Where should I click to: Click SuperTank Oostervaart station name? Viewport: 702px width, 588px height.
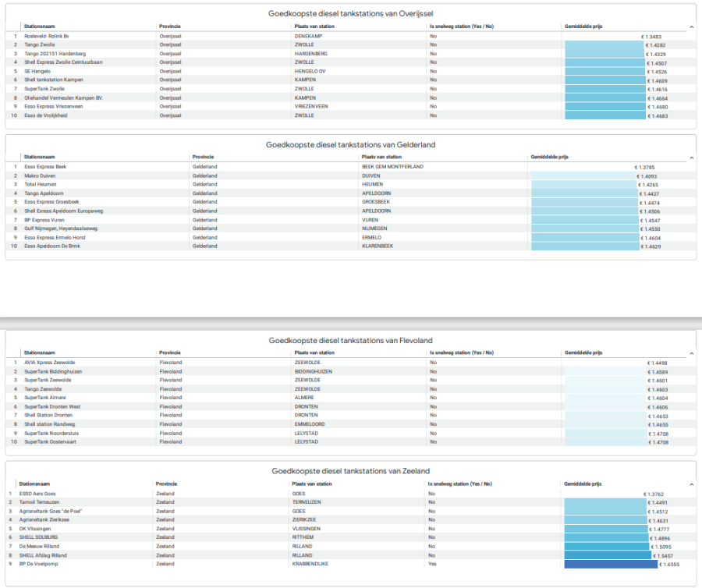tap(50, 441)
